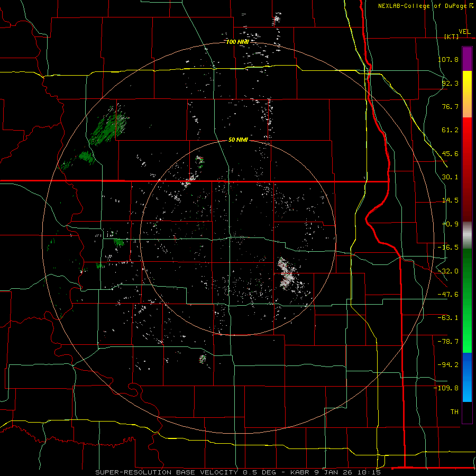
Task: Select the -78.7 scale value
Action: [x=448, y=342]
